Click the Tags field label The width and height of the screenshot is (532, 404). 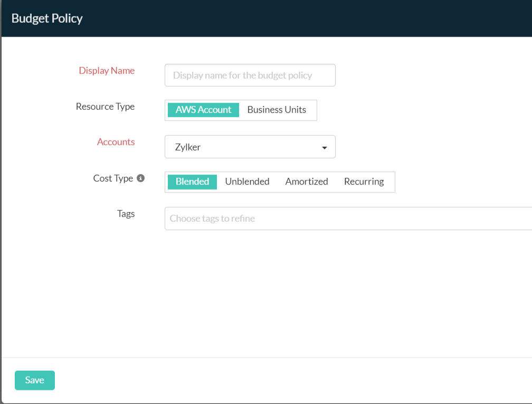126,214
